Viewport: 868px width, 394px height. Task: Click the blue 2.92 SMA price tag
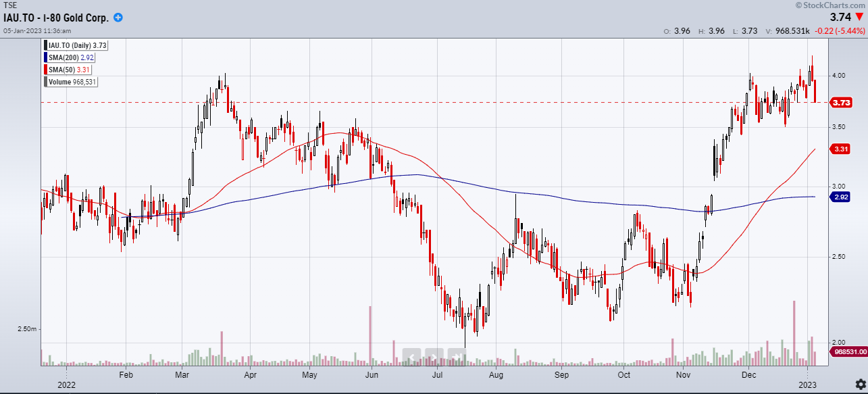(x=841, y=197)
